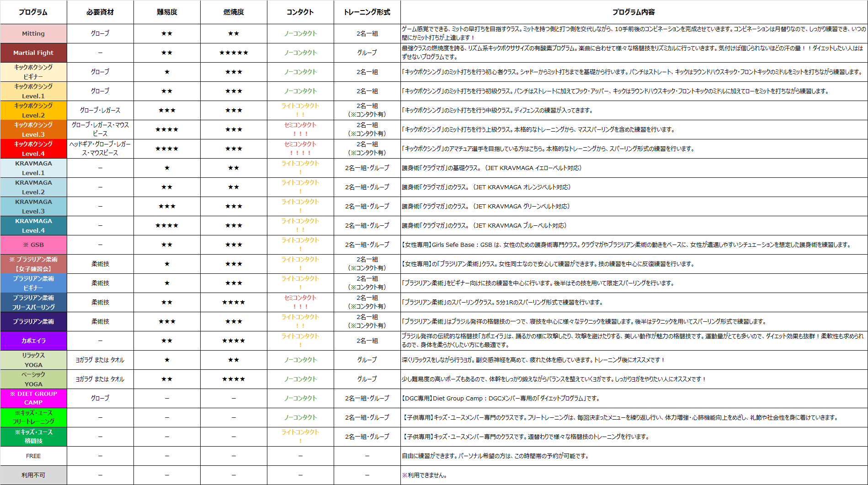Click the five-star 燃焼度 rating for Martial Fight

(234, 53)
